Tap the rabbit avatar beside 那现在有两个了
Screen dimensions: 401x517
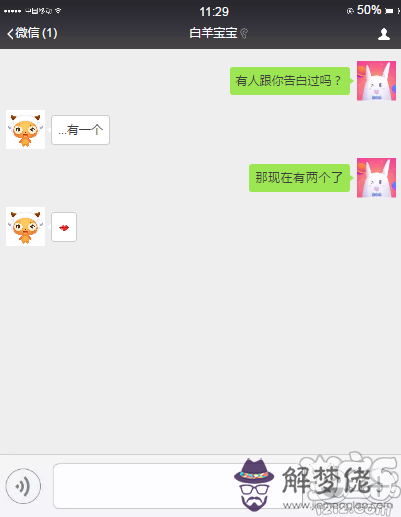coord(376,178)
